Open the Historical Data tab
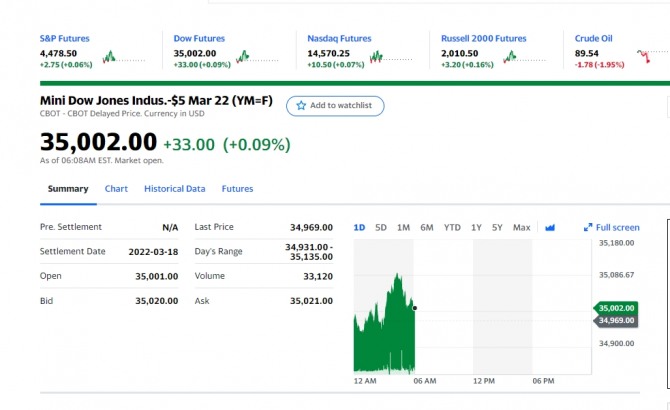The height and width of the screenshot is (410, 670). point(175,189)
